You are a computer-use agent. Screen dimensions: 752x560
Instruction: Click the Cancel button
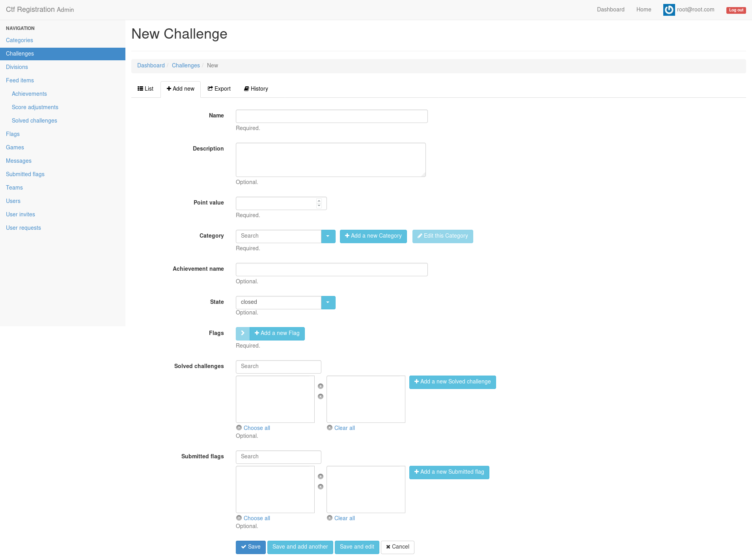click(x=397, y=547)
